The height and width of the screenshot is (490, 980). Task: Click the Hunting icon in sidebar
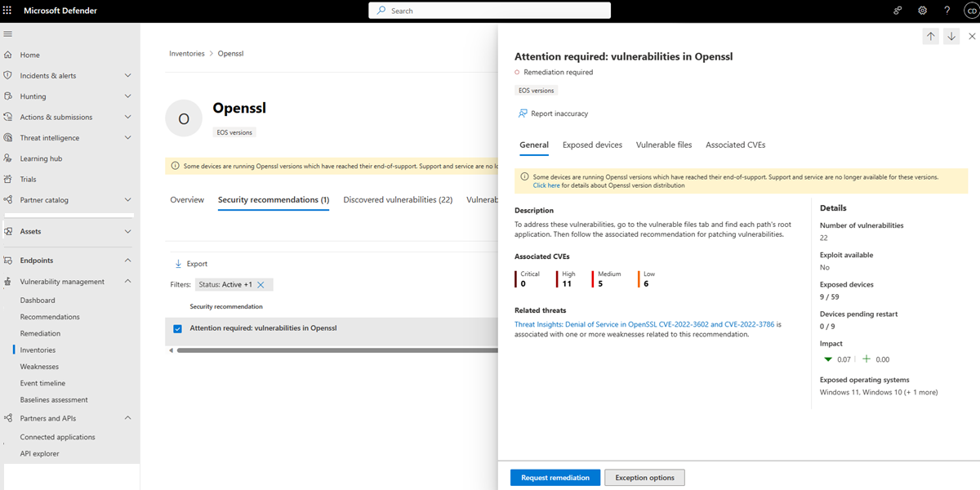click(x=8, y=96)
